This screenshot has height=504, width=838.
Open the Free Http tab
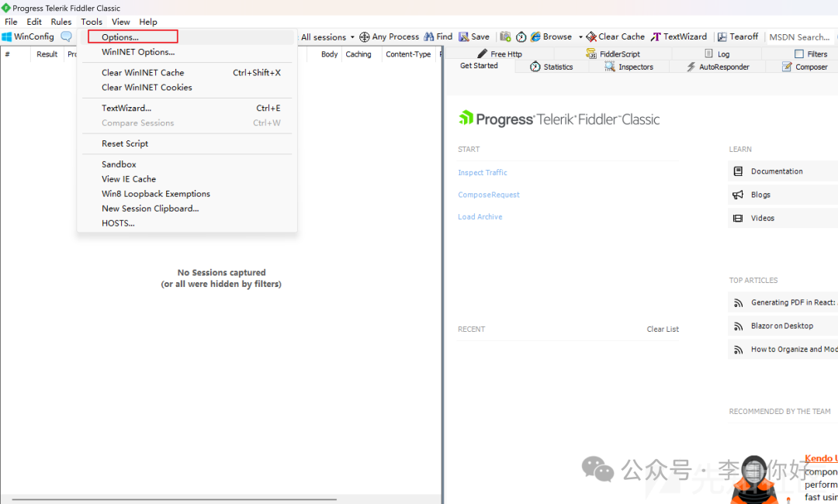[x=499, y=54]
